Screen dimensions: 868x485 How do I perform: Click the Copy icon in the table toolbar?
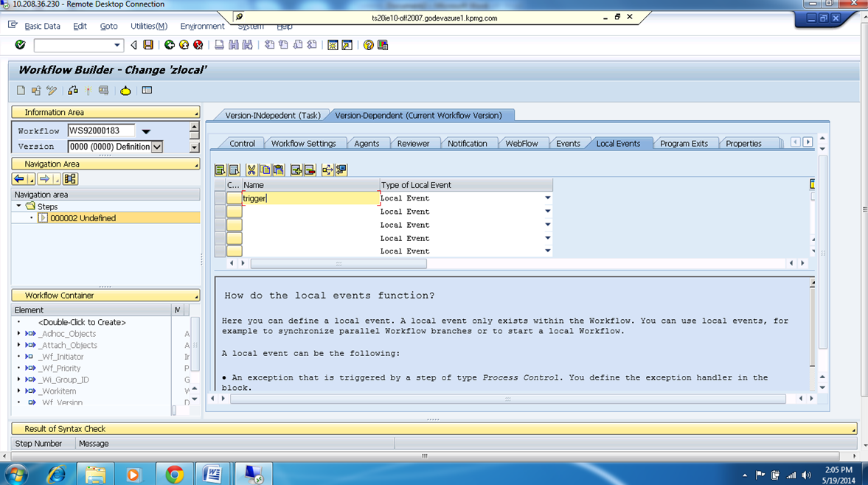click(265, 170)
